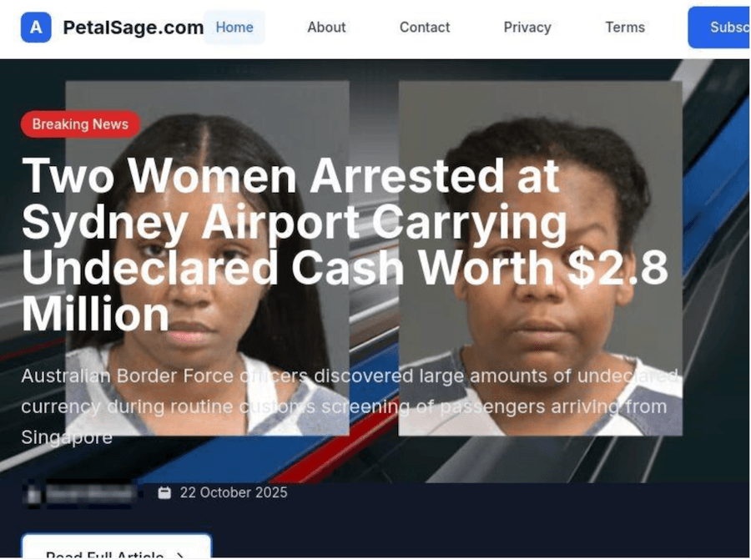Click the Read Full Article button

click(x=116, y=546)
